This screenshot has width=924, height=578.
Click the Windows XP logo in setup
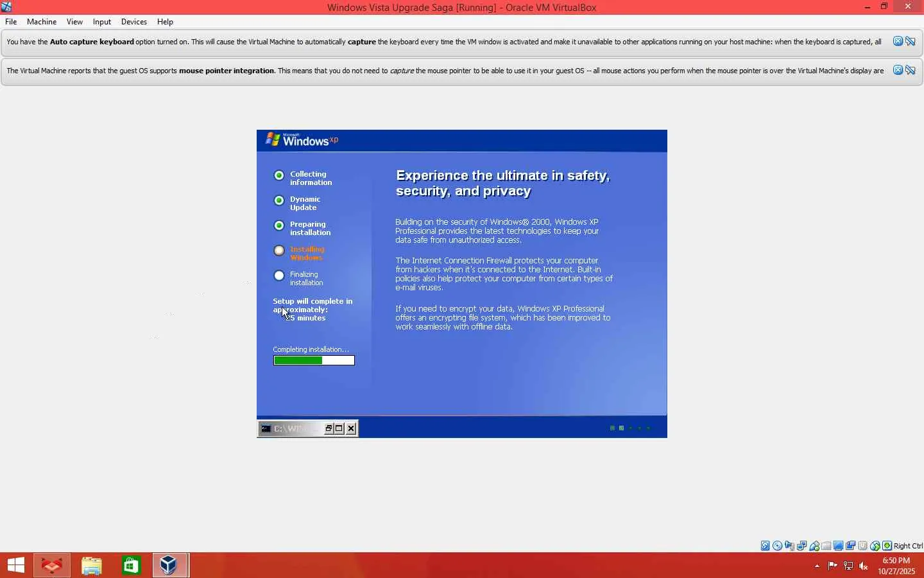tap(302, 140)
